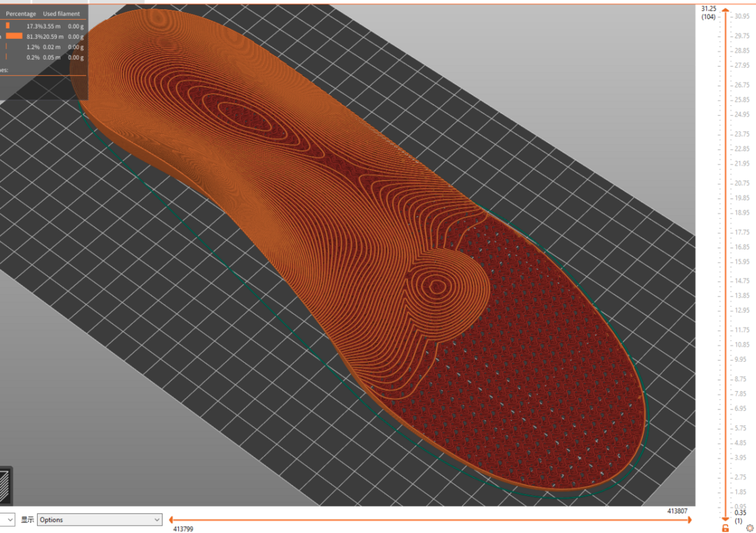This screenshot has height=533, width=756.
Task: Click the layered preview icon at bottom-left
Action: [x=6, y=485]
